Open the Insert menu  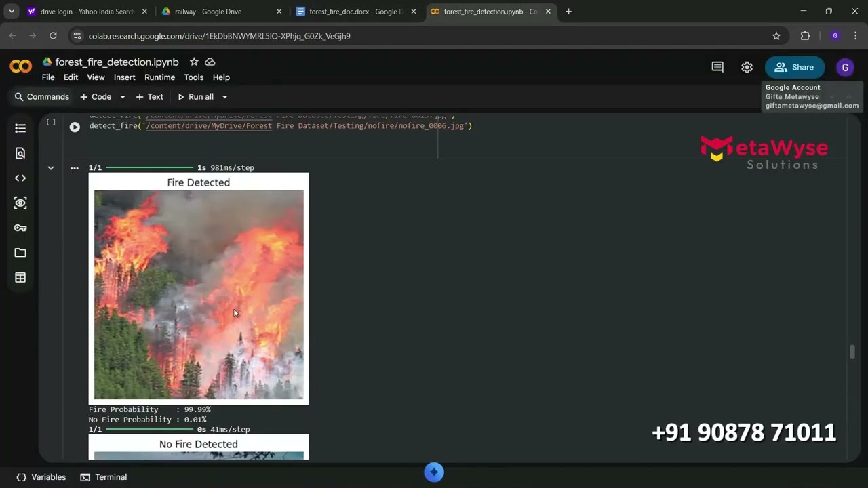tap(124, 77)
